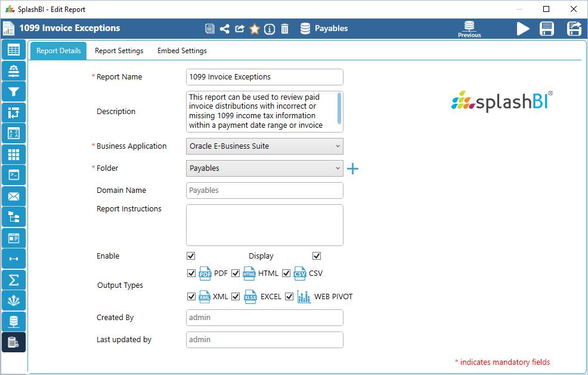
Task: Click the PDF file type icon
Action: (x=205, y=273)
